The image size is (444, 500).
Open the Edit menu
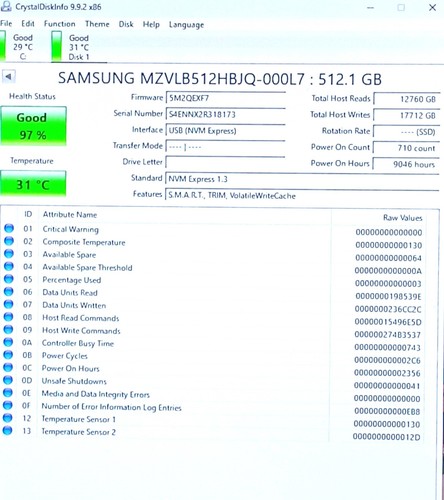pyautogui.click(x=28, y=24)
